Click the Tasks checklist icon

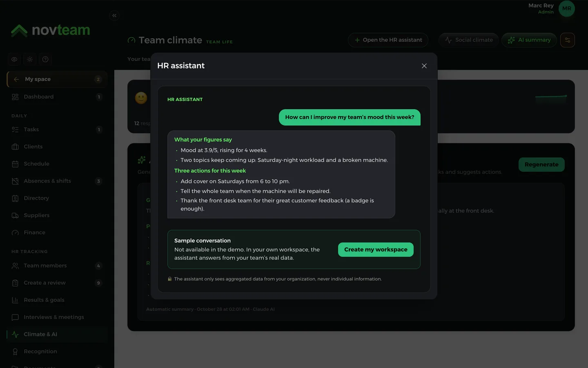click(x=15, y=130)
